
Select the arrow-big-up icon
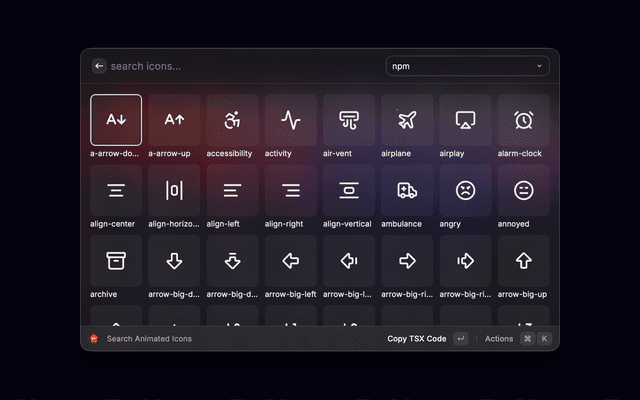click(523, 261)
